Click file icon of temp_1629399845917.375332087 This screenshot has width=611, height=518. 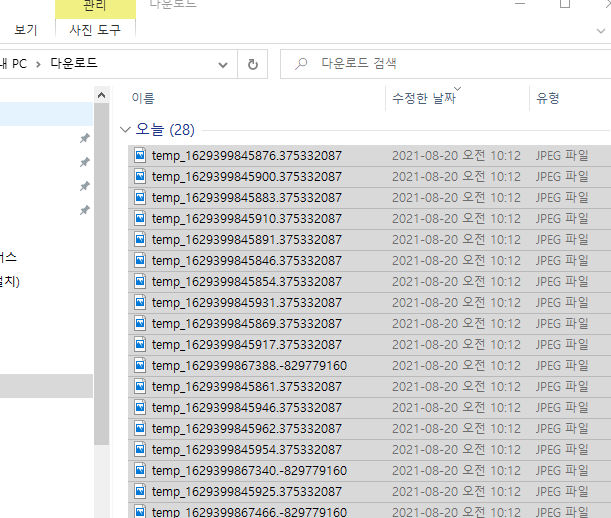coord(140,345)
